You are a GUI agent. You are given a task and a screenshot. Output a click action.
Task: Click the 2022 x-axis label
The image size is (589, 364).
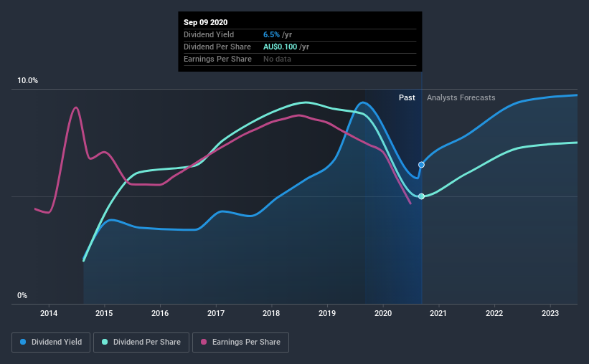[x=494, y=313]
